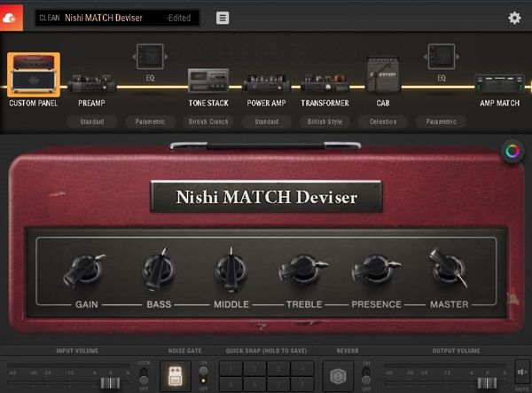Click the Noise Gate pedal icon

click(x=175, y=376)
